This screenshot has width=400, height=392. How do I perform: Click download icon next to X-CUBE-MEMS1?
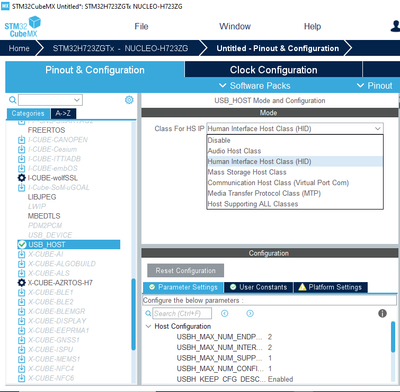tap(21, 359)
